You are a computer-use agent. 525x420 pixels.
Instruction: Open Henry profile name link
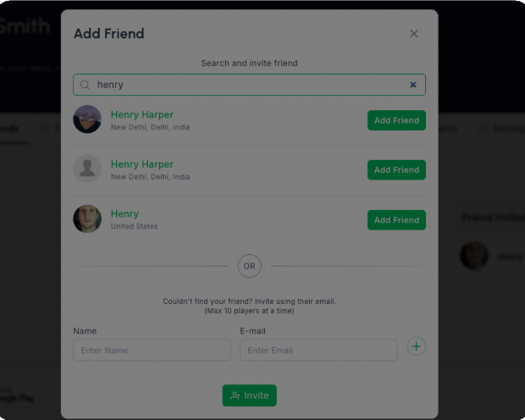[x=124, y=213]
